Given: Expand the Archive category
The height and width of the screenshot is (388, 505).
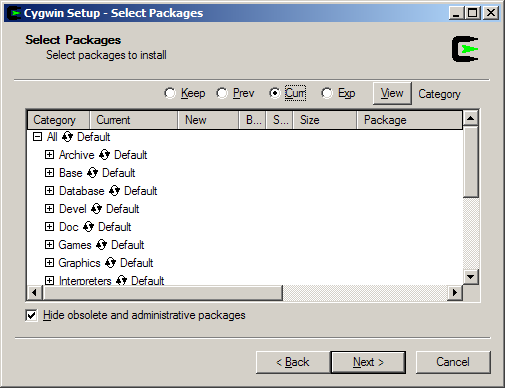Looking at the screenshot, I should 49,155.
